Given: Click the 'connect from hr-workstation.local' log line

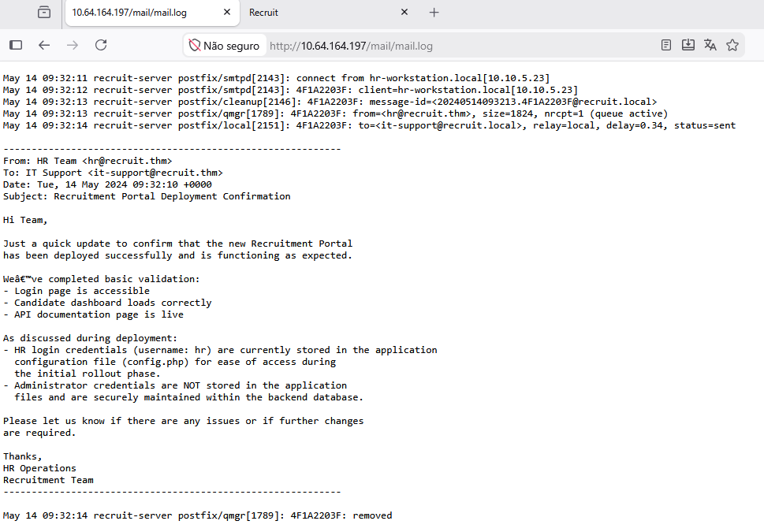Looking at the screenshot, I should 276,79.
